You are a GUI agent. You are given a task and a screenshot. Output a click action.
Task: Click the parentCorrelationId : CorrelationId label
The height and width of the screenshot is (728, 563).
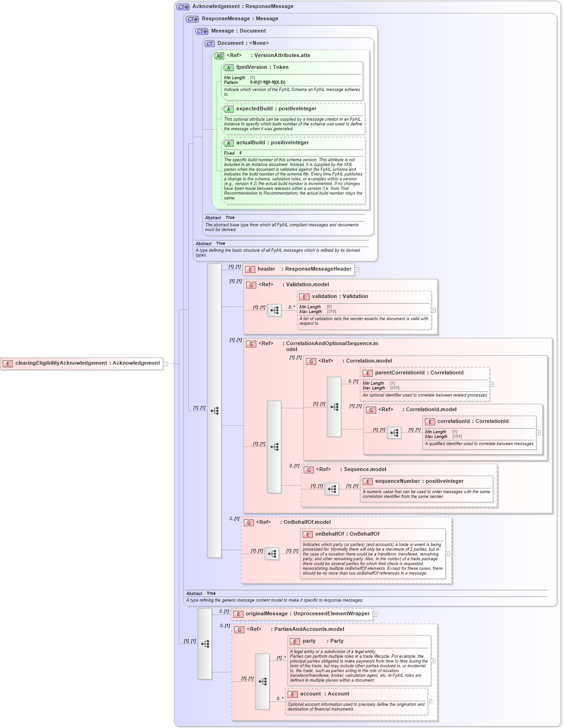click(420, 372)
